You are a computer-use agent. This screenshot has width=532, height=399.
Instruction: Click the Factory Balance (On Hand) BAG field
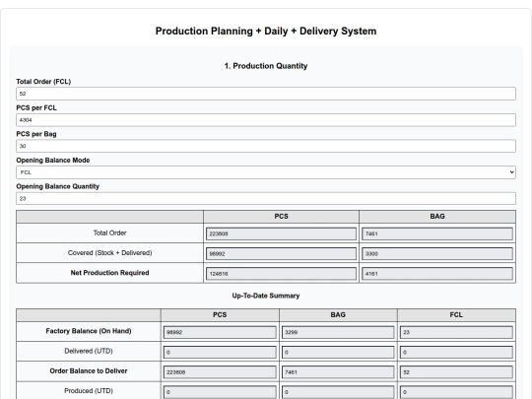coord(338,332)
